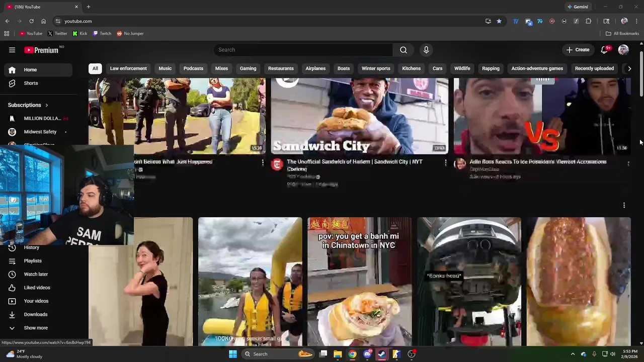The image size is (644, 362).
Task: Select the Restaurants filter chip
Action: click(281, 68)
